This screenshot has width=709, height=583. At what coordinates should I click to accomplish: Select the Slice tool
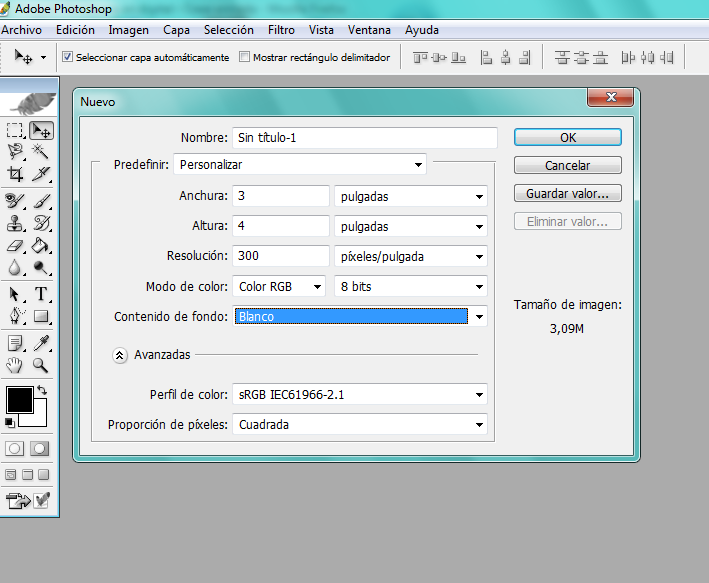(41, 174)
